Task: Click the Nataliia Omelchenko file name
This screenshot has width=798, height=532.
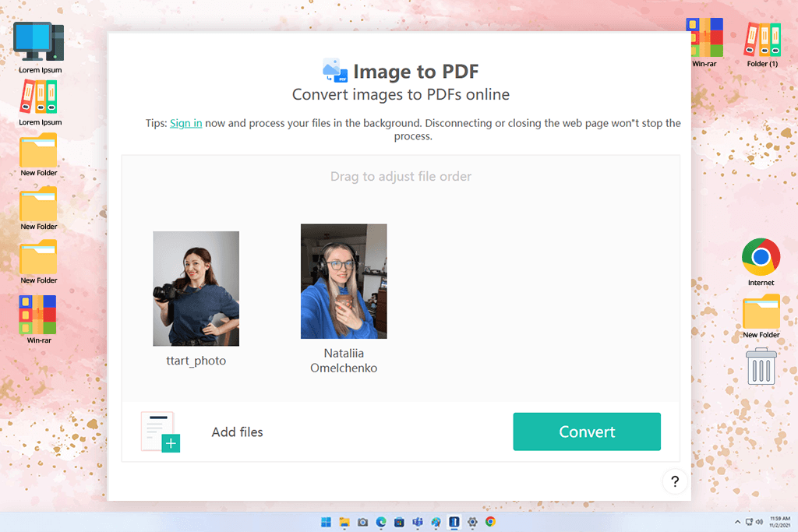Action: (x=344, y=361)
